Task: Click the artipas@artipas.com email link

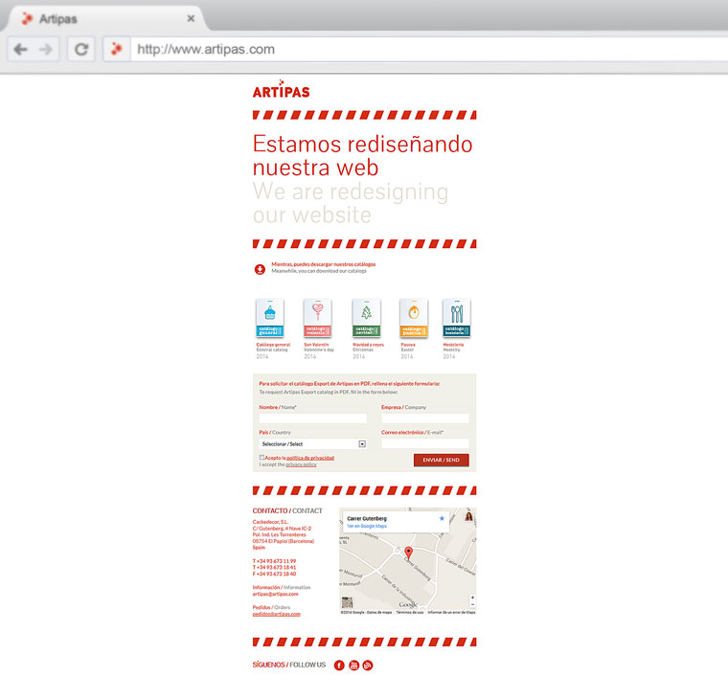Action: pyautogui.click(x=275, y=594)
